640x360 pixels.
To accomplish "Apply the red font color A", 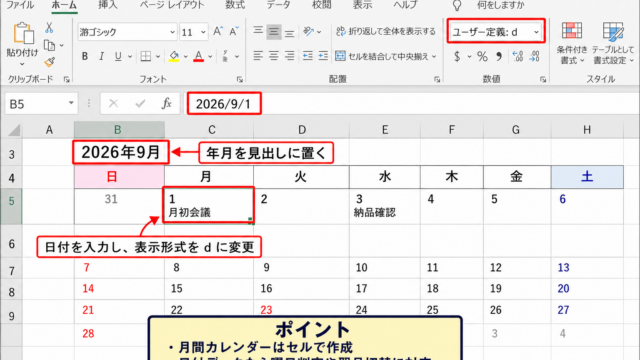I will click(x=199, y=56).
